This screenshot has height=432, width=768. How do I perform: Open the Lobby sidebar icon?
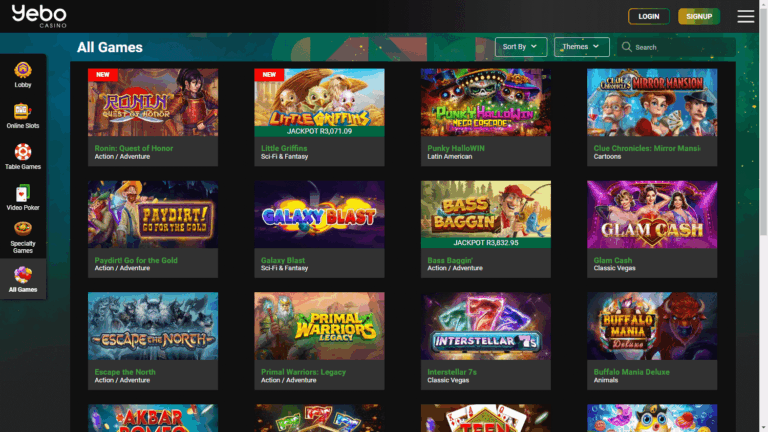click(x=22, y=74)
